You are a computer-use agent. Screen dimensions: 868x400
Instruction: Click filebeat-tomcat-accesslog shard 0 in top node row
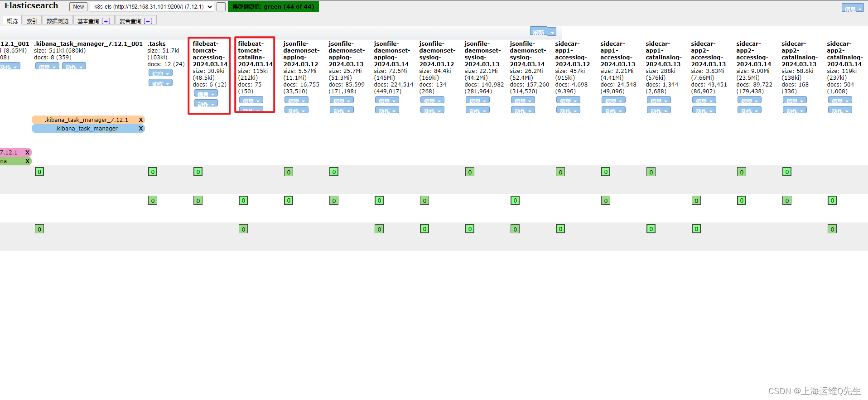pyautogui.click(x=198, y=172)
